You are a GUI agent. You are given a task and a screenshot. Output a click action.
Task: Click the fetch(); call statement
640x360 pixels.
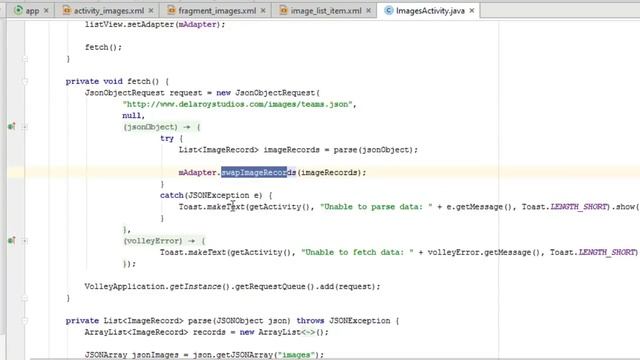coord(103,47)
